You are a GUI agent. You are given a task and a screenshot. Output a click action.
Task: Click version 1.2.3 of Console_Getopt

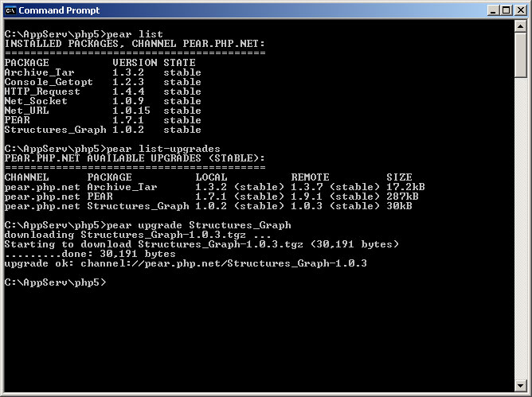pyautogui.click(x=128, y=82)
